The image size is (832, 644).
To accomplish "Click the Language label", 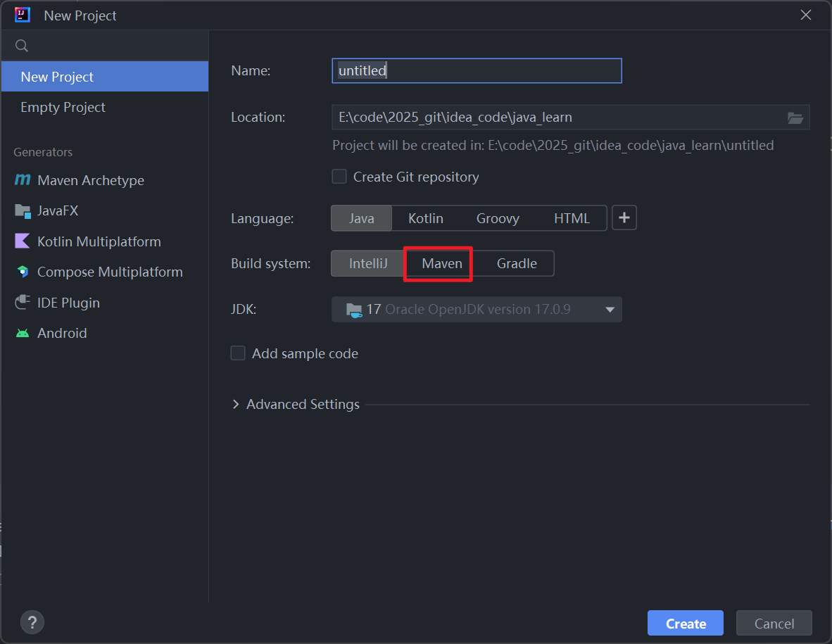I will coord(262,219).
